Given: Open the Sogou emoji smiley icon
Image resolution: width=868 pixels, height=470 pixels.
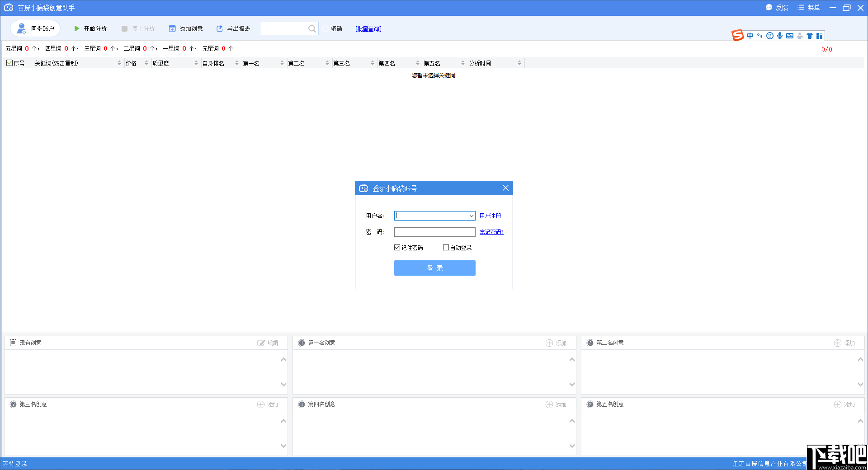Looking at the screenshot, I should (769, 36).
